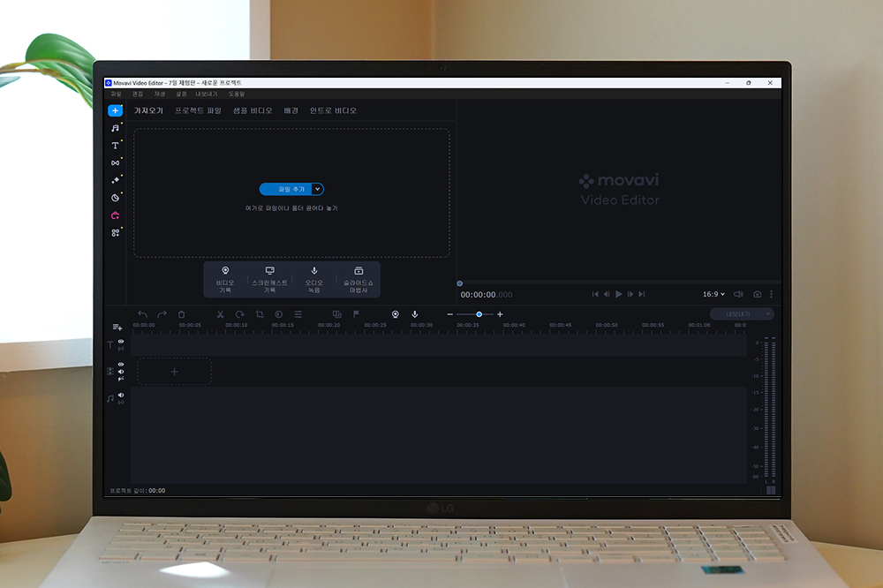Expand the arrow beside 파일 추가 button

pyautogui.click(x=318, y=189)
